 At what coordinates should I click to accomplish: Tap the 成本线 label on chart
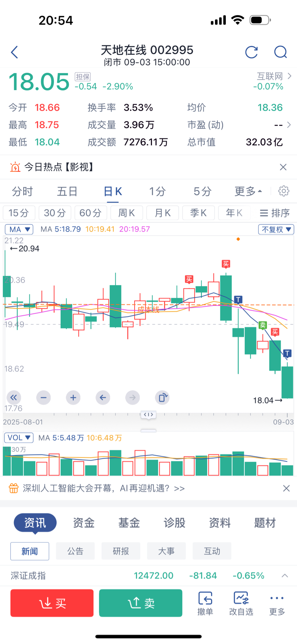[148, 309]
